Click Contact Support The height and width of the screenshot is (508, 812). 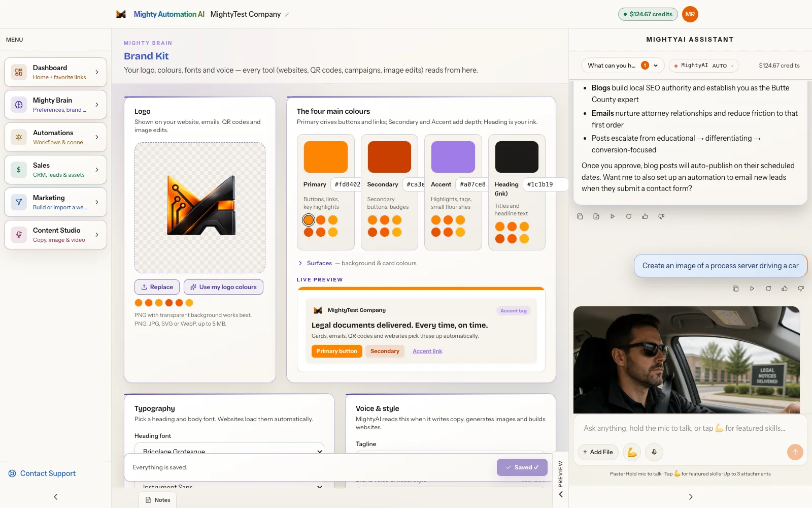click(42, 473)
